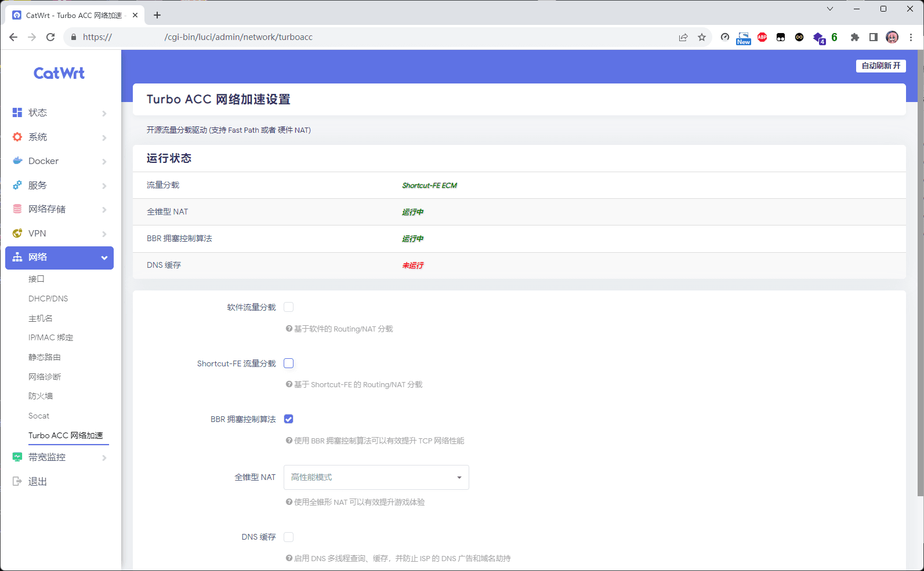Click the 带宽监控 monitor icon
Image resolution: width=924 pixels, height=571 pixels.
tap(17, 457)
